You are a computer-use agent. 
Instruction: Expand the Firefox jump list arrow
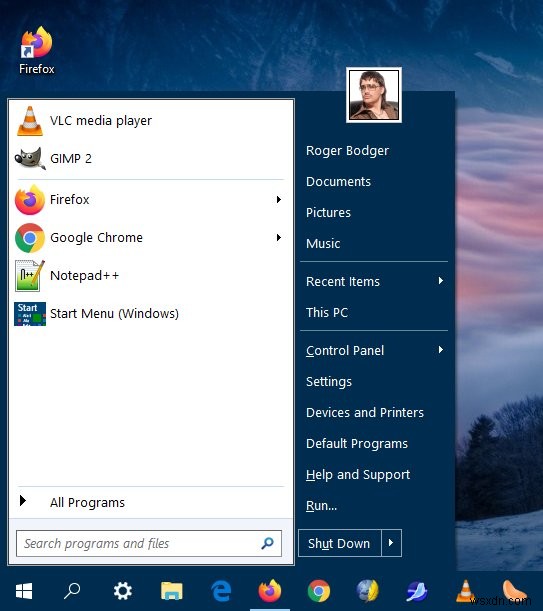pos(279,200)
